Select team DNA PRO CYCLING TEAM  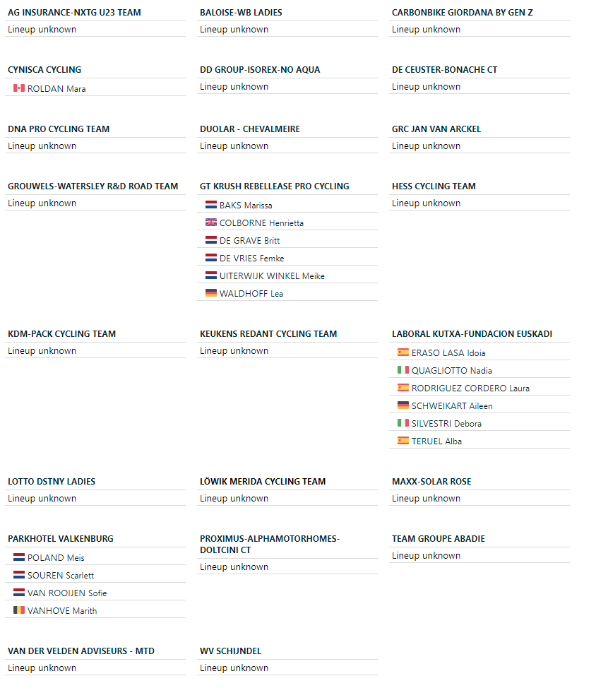pyautogui.click(x=59, y=129)
